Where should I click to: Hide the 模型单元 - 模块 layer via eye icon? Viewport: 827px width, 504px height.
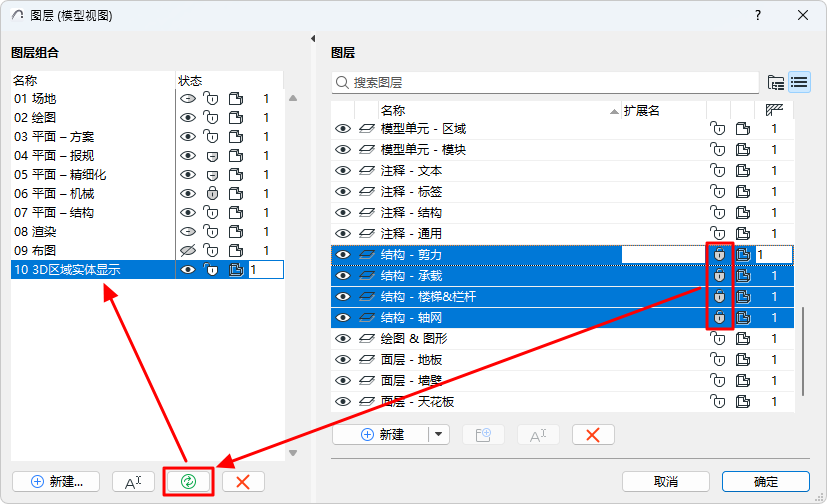tap(343, 150)
